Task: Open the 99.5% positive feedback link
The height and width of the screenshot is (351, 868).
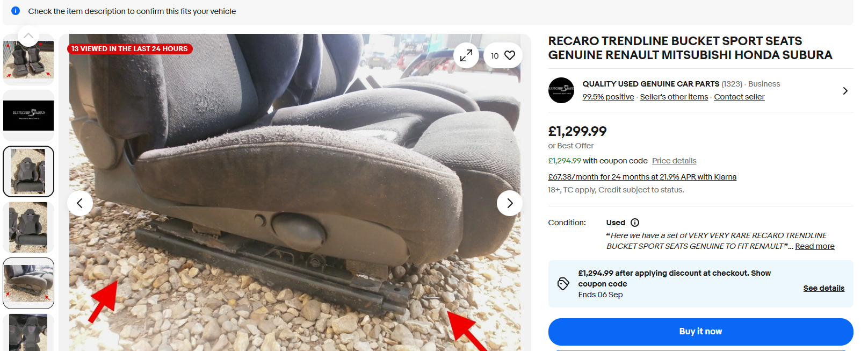Action: 608,97
